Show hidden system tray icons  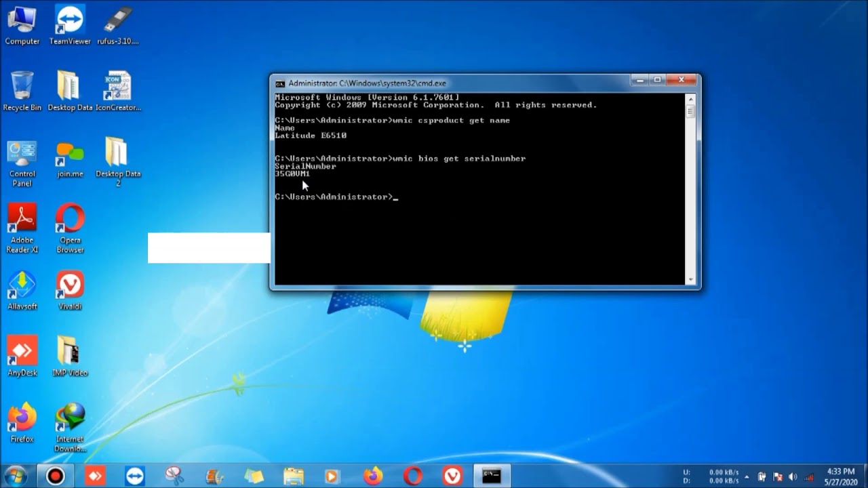pyautogui.click(x=747, y=476)
